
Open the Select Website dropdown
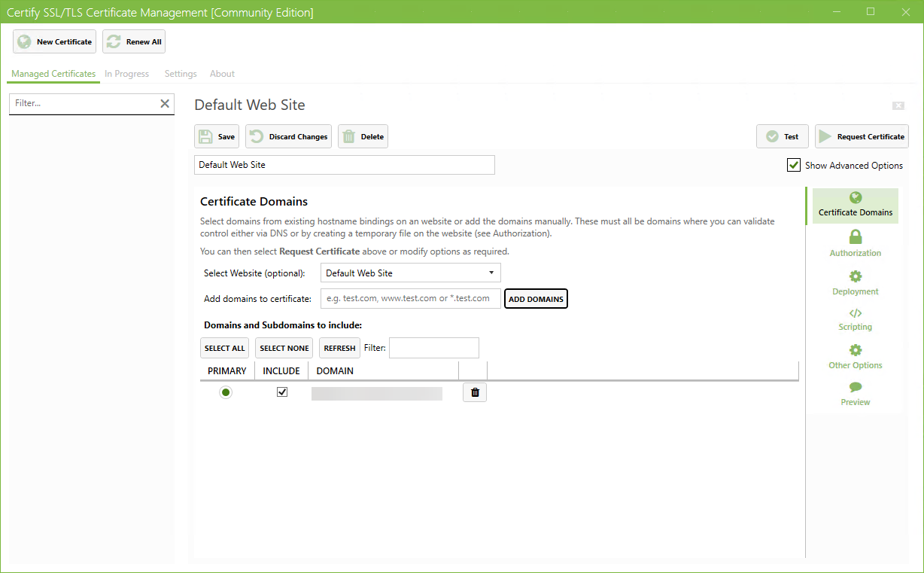click(411, 273)
